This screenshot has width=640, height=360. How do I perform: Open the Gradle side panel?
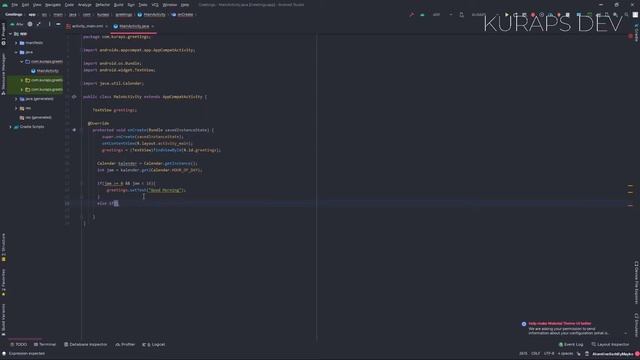click(636, 33)
